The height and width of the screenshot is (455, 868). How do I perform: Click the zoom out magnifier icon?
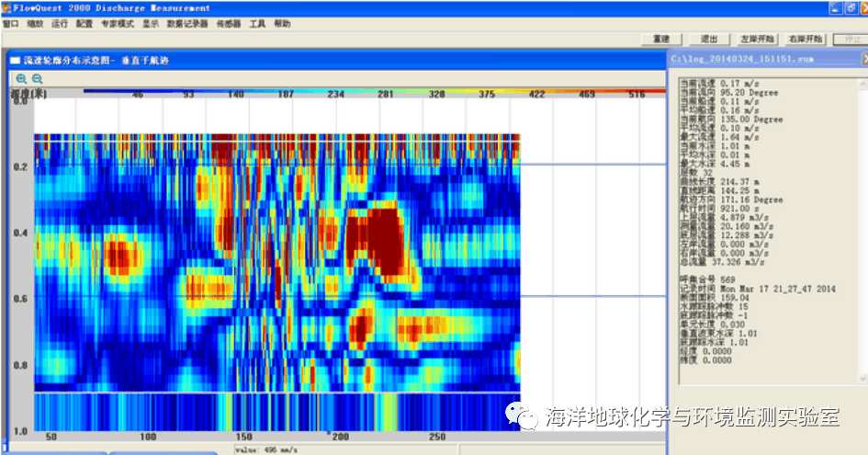click(x=38, y=79)
